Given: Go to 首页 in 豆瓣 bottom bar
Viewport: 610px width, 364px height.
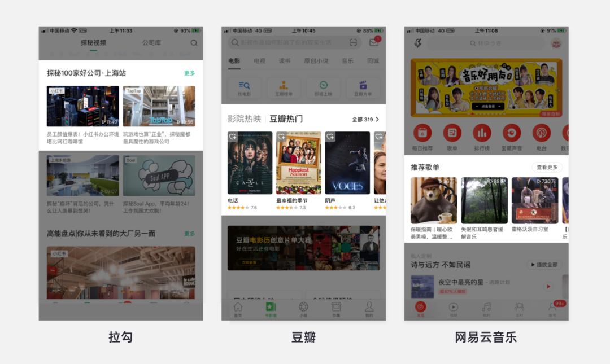Looking at the screenshot, I should point(238,310).
